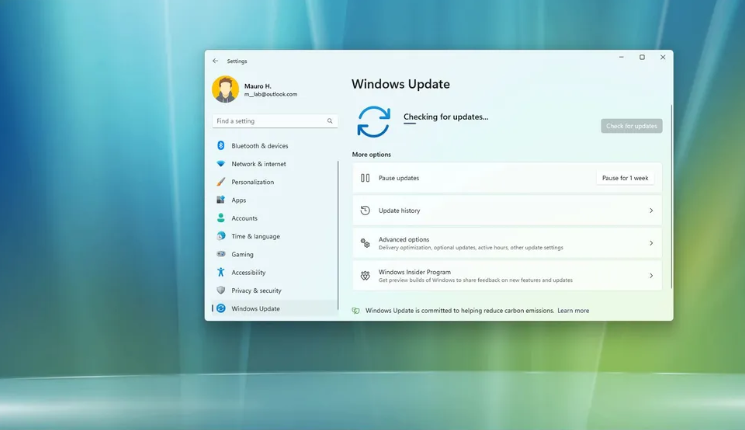Screen dimensions: 745x430
Task: Open Advanced options
Action: pos(507,243)
